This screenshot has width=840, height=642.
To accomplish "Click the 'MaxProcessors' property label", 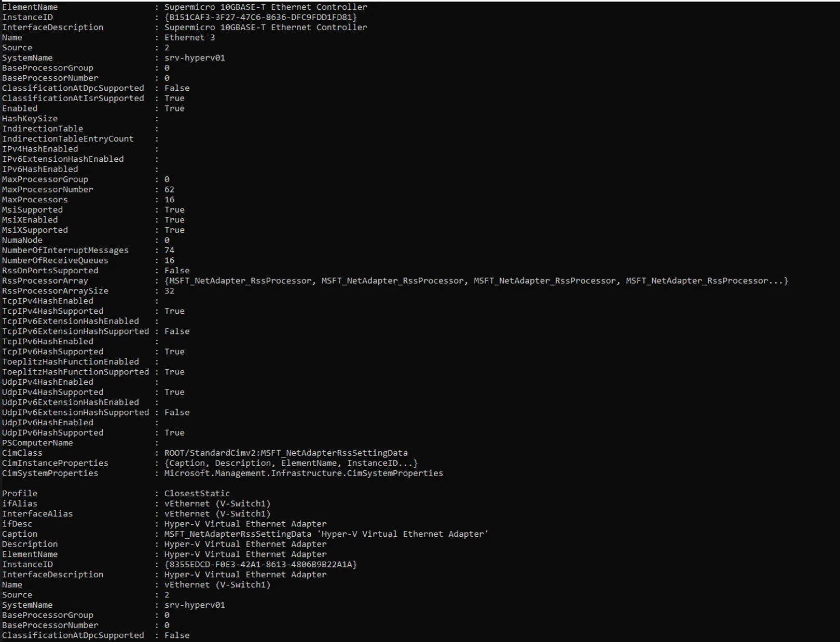I will 35,200.
